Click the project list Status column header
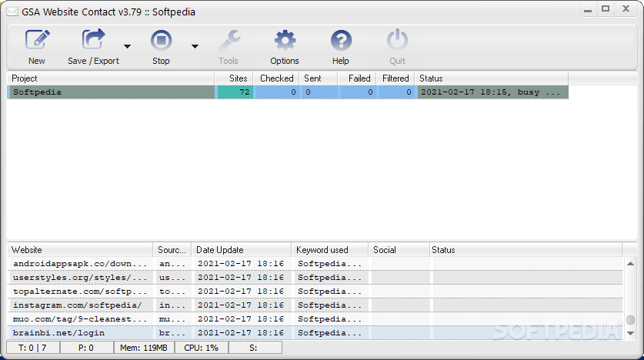This screenshot has height=360, width=644. [491, 78]
